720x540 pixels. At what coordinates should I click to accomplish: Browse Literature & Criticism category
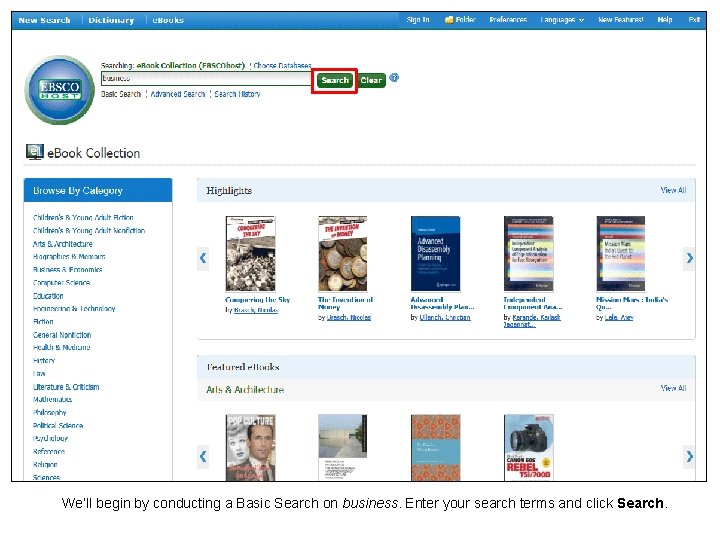[x=66, y=387]
